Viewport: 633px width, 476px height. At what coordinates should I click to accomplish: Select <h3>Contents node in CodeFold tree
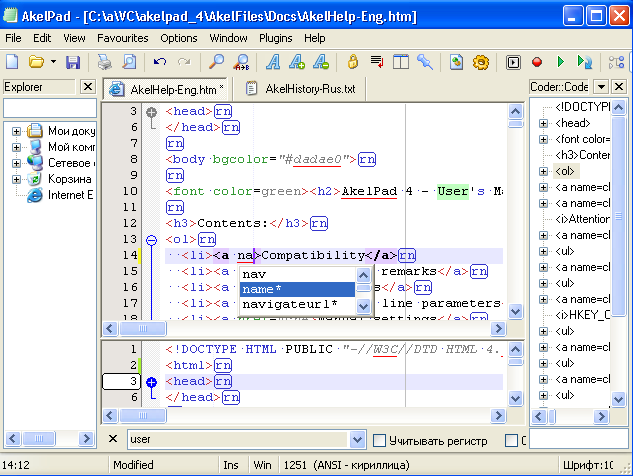582,155
